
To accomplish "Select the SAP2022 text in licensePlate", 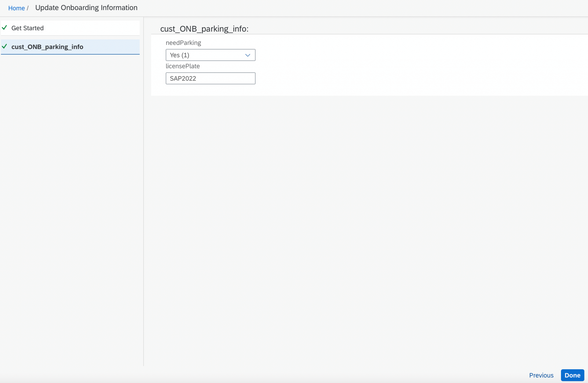I will point(183,78).
